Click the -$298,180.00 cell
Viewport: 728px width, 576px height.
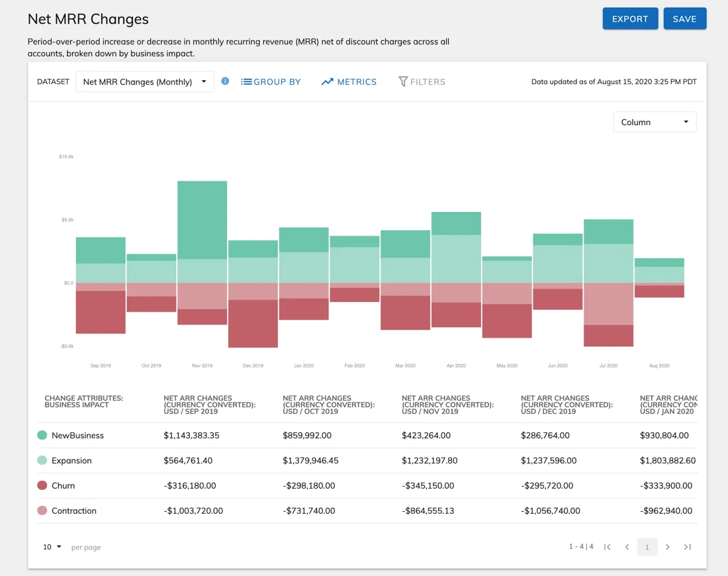coord(309,485)
